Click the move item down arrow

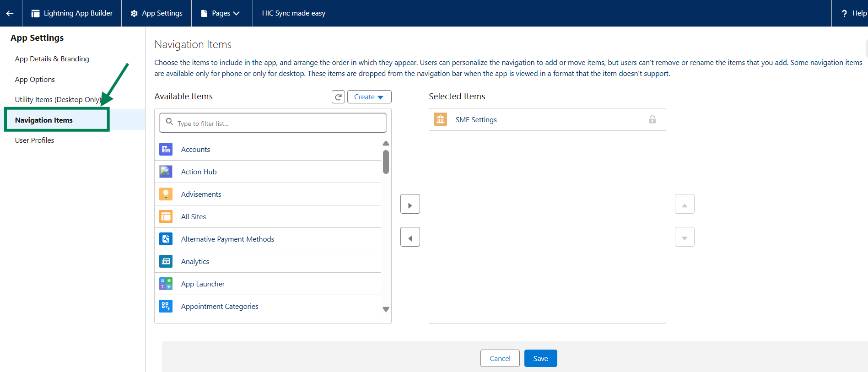click(685, 237)
